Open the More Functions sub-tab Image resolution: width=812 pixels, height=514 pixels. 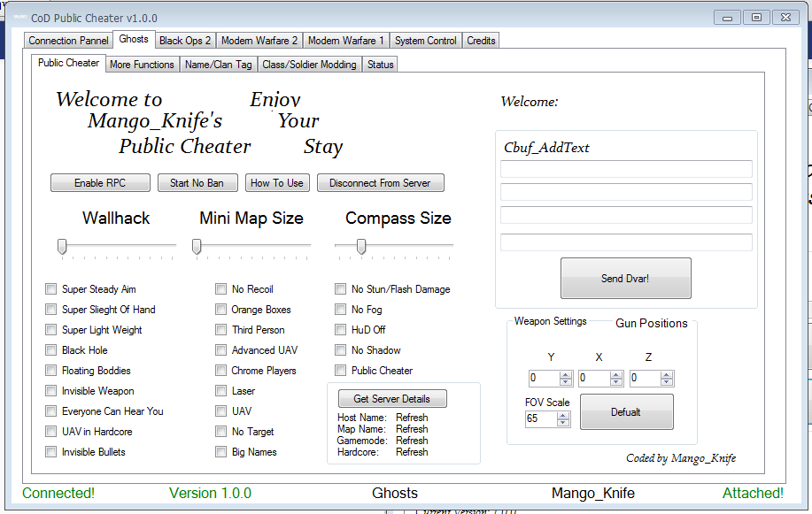pyautogui.click(x=142, y=65)
